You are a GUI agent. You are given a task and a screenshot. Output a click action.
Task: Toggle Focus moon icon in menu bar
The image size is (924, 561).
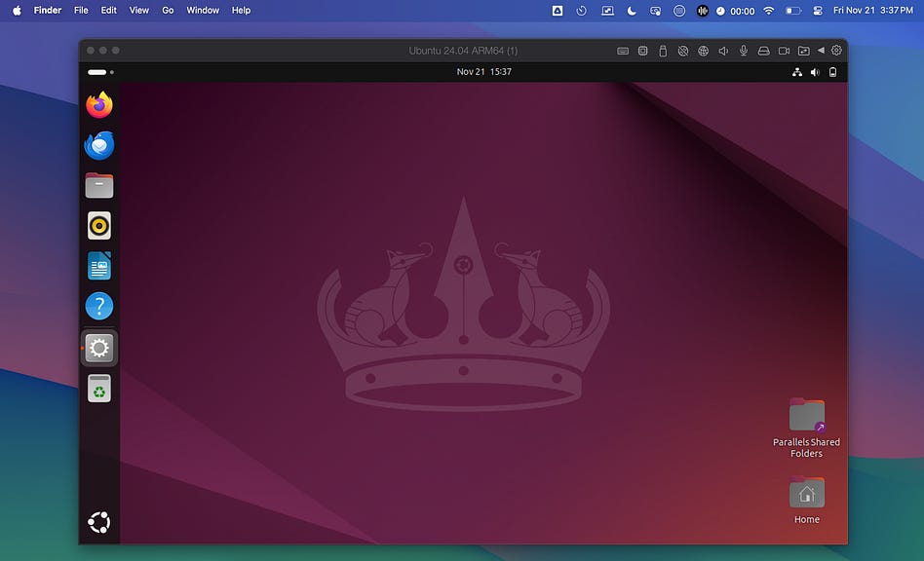tap(632, 11)
